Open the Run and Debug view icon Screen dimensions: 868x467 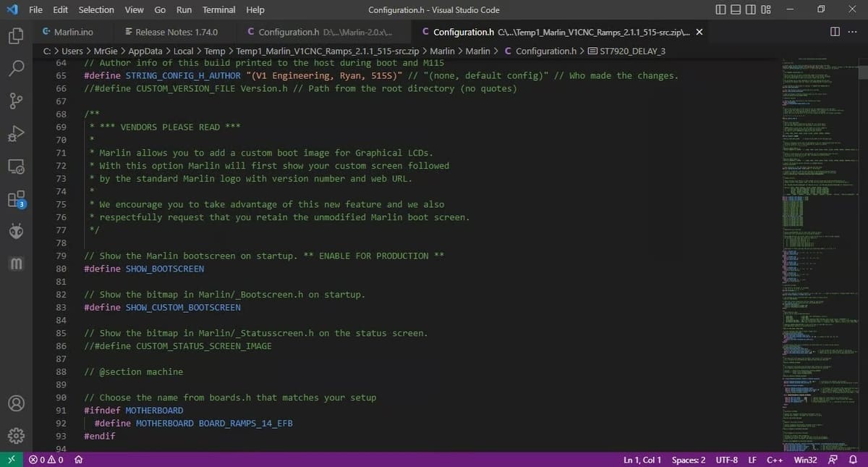point(16,133)
